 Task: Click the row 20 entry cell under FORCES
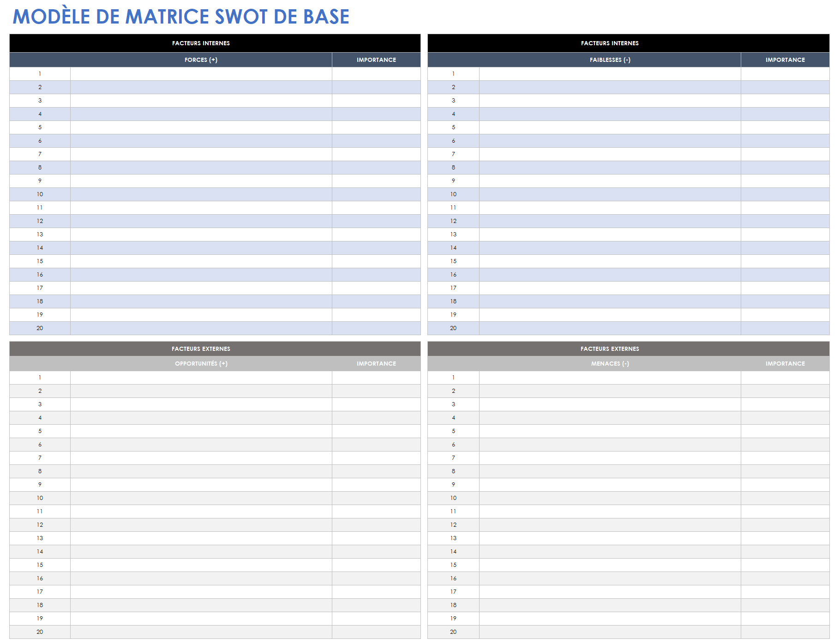coord(201,328)
